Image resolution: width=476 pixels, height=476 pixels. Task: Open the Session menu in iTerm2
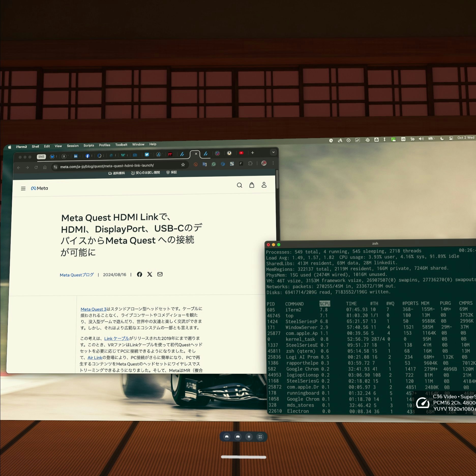73,145
